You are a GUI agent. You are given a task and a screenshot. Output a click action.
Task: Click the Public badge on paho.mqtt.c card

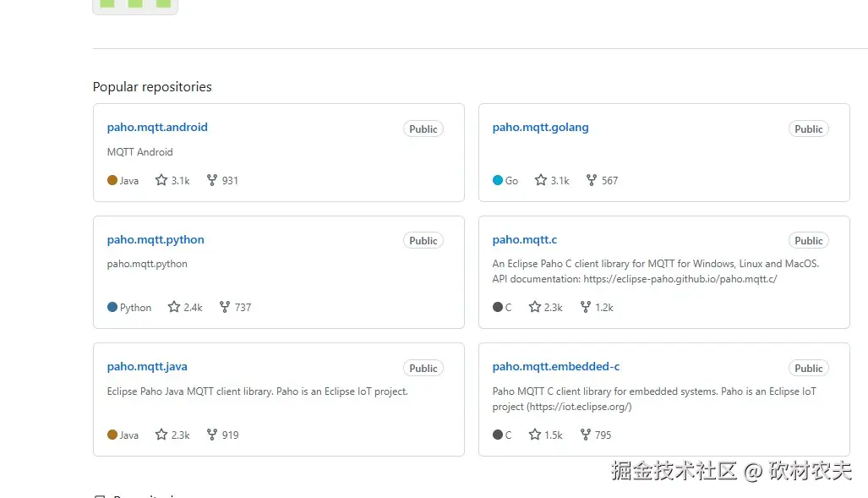[x=808, y=241]
